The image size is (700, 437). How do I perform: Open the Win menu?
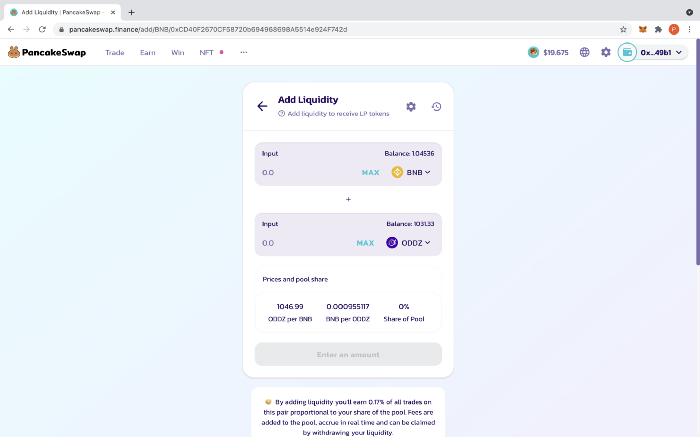(178, 52)
